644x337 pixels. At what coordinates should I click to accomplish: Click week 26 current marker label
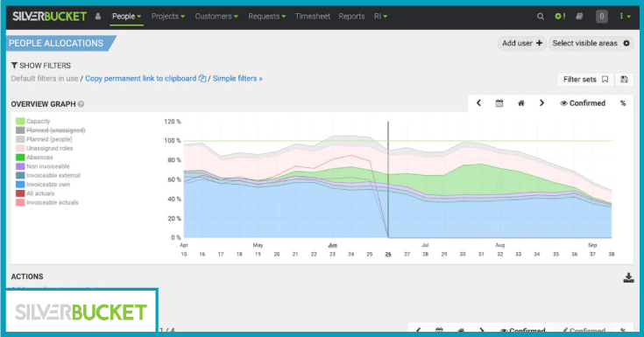pos(388,255)
